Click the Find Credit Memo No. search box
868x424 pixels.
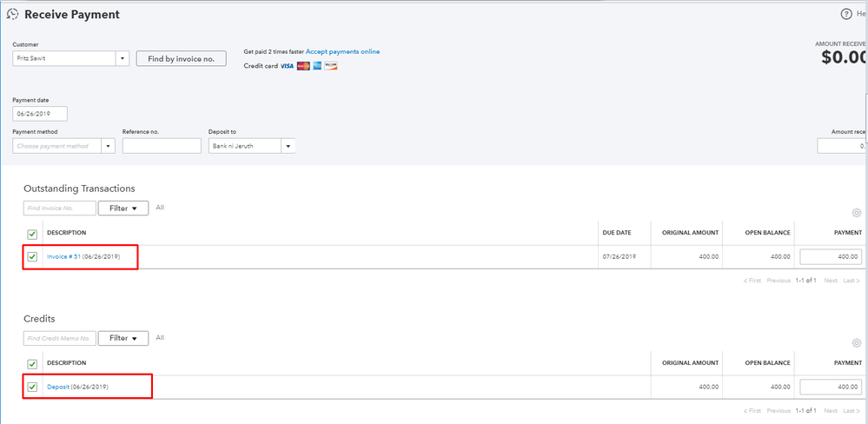(60, 338)
